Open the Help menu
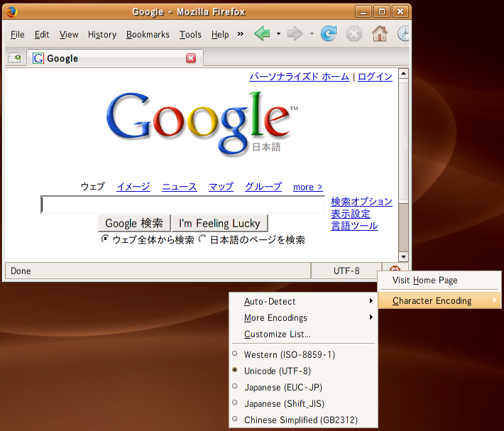The width and height of the screenshot is (504, 431). tap(220, 34)
